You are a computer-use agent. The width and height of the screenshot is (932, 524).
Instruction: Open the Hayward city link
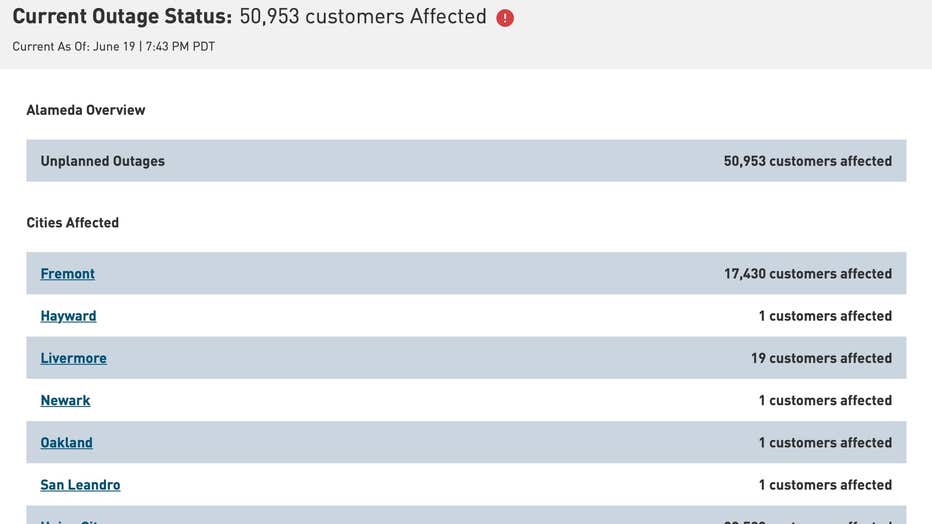click(68, 316)
